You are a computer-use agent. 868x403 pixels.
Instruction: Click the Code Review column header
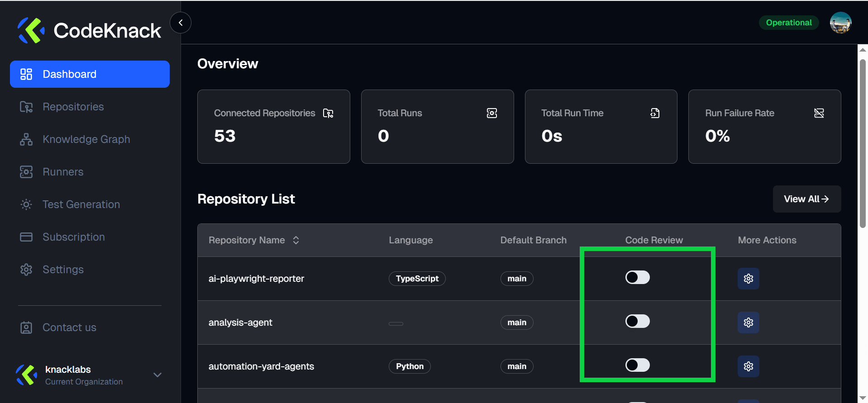click(654, 240)
